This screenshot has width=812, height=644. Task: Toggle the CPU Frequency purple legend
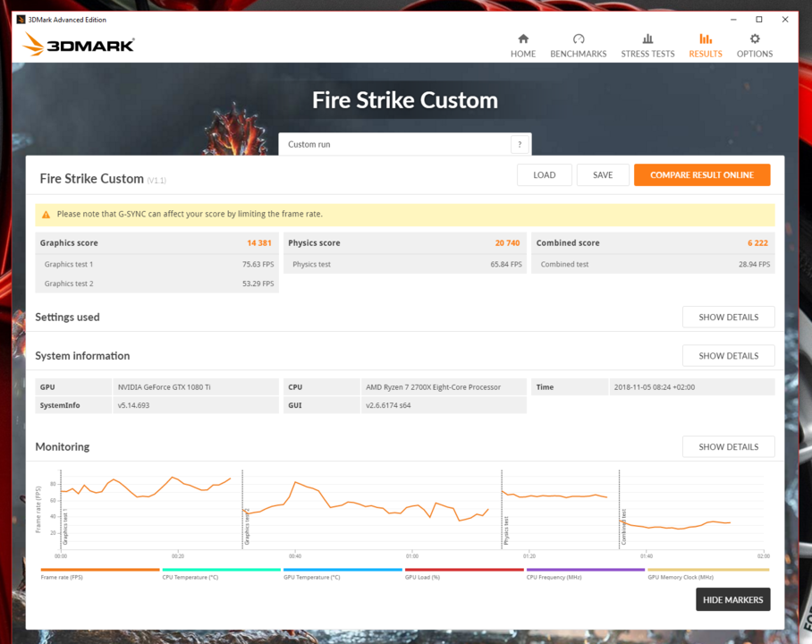tap(585, 573)
